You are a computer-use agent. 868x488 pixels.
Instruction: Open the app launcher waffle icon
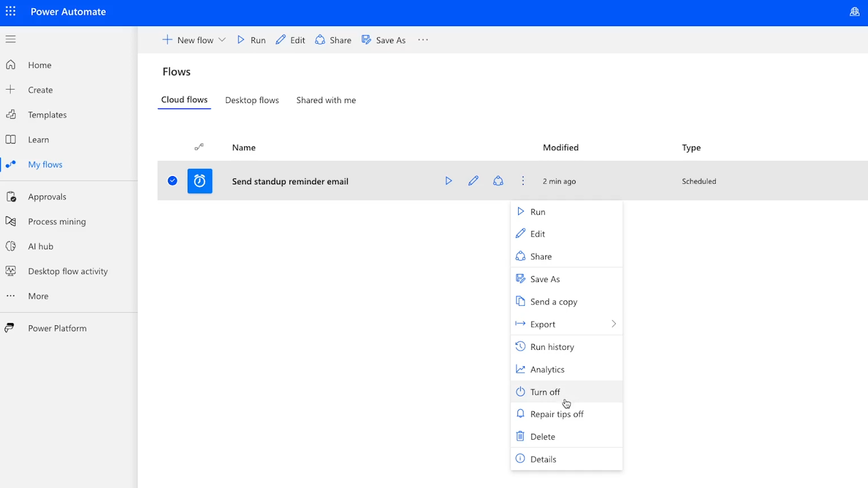point(10,11)
